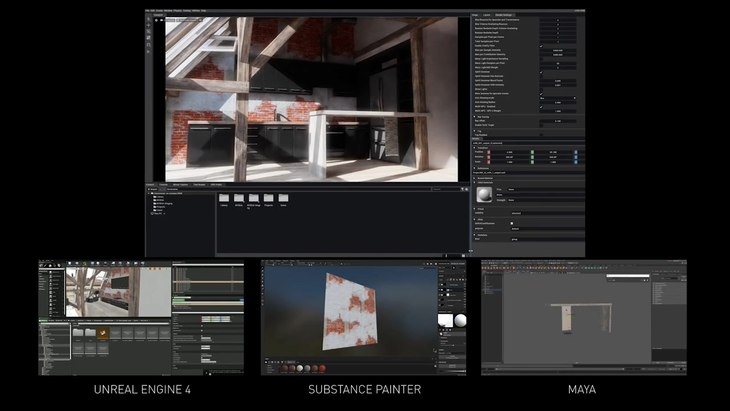Screen dimensions: 730x411
Task: Click the content browser search field
Action: (x=446, y=189)
